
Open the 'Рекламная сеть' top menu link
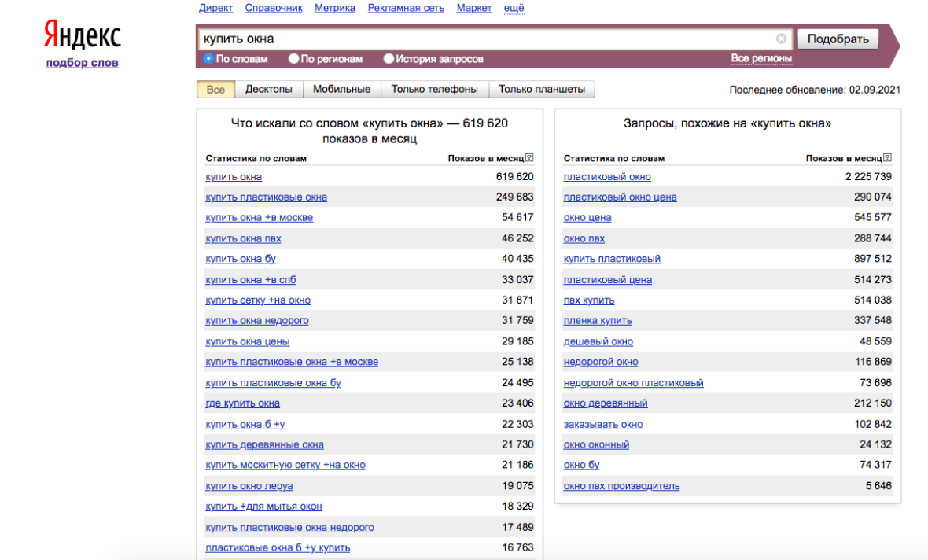pyautogui.click(x=406, y=8)
